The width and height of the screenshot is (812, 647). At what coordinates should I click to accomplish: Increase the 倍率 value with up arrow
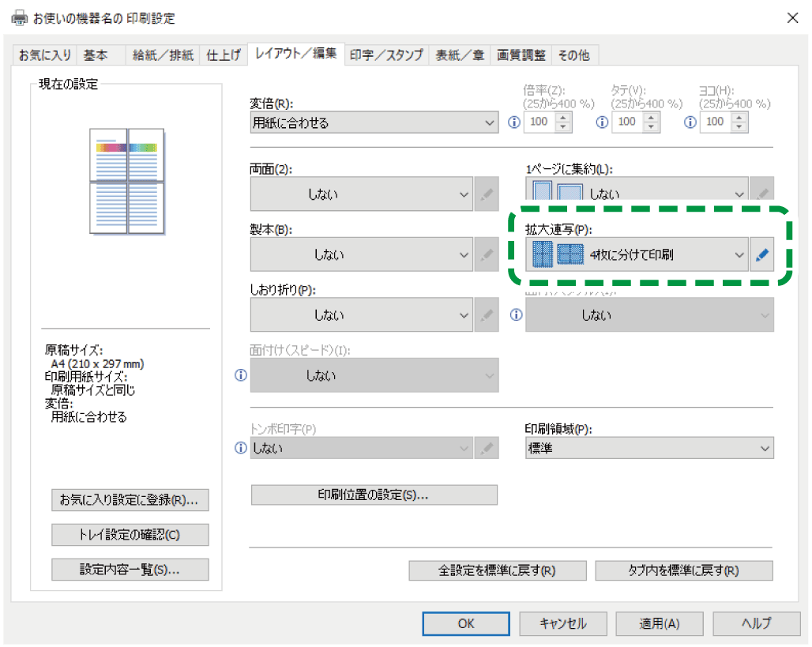(563, 118)
